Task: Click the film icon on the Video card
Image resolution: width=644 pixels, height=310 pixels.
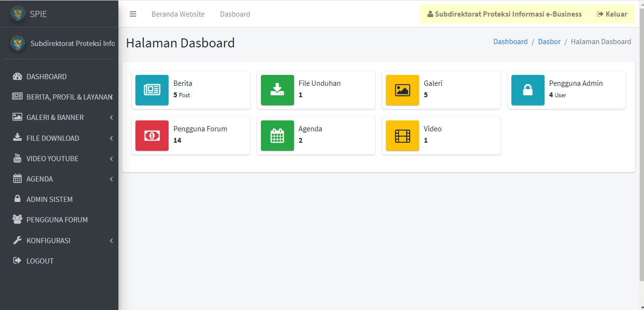Action: pyautogui.click(x=402, y=136)
